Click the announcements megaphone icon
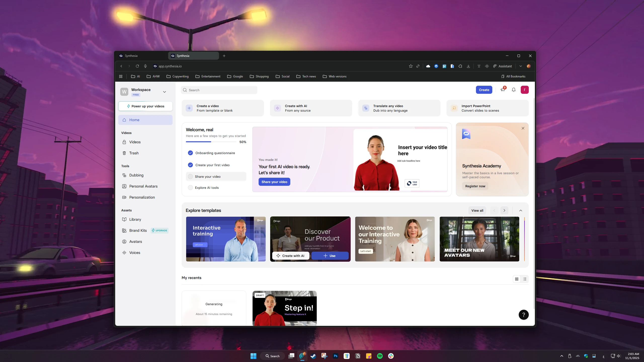 coord(503,90)
